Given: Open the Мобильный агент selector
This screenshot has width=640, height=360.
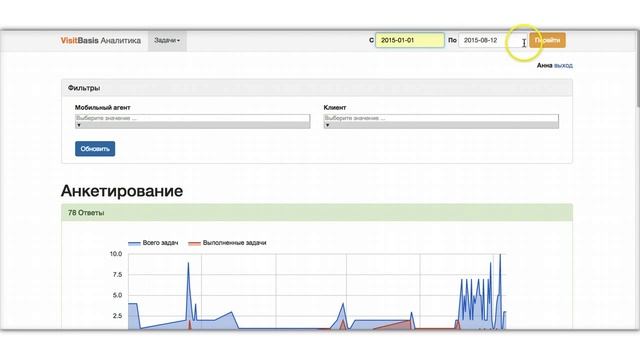Looking at the screenshot, I should click(193, 121).
